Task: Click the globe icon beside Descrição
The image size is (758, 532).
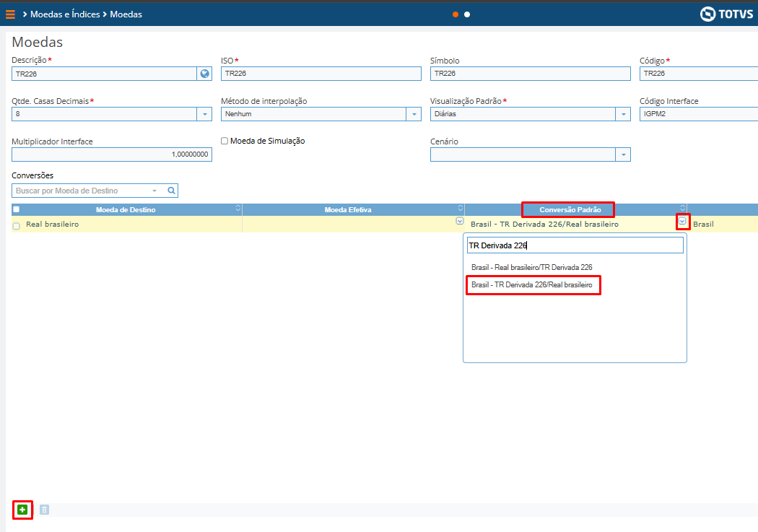Action: coord(204,74)
